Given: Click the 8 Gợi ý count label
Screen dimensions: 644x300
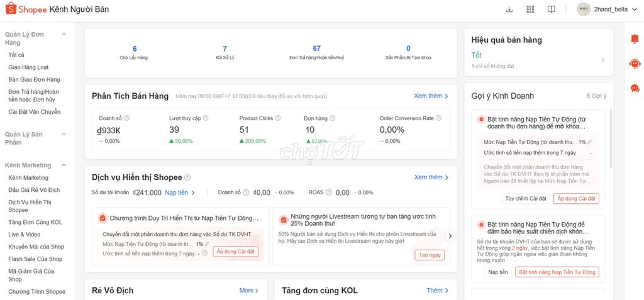Looking at the screenshot, I should coord(596,96).
